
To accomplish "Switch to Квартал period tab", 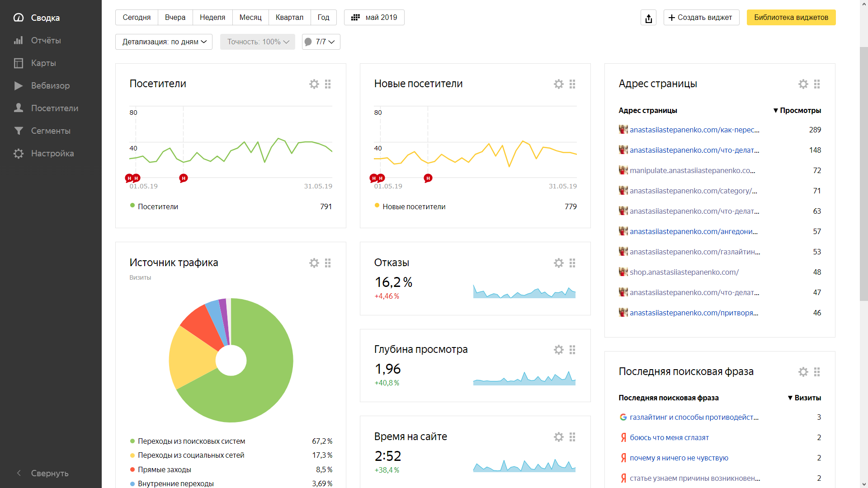I will (x=289, y=18).
